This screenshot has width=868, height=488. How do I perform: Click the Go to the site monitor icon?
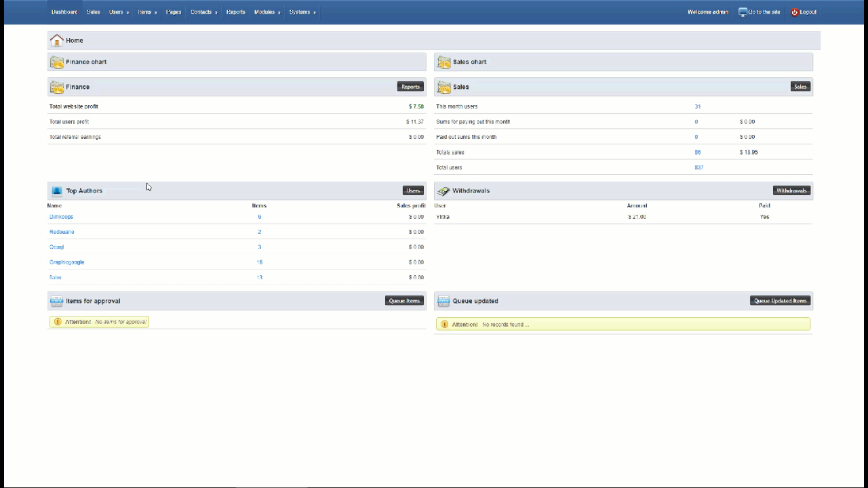click(x=743, y=12)
